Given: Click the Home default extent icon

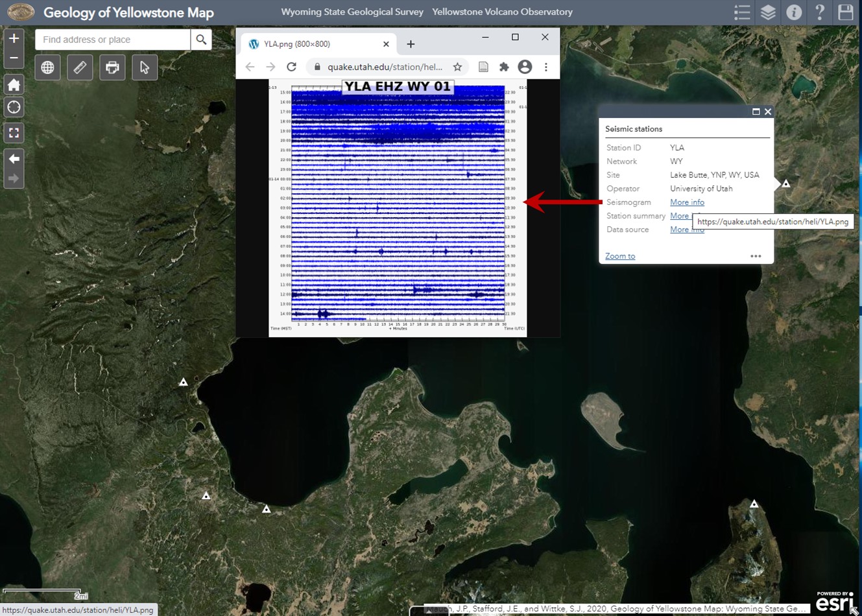Looking at the screenshot, I should 14,84.
